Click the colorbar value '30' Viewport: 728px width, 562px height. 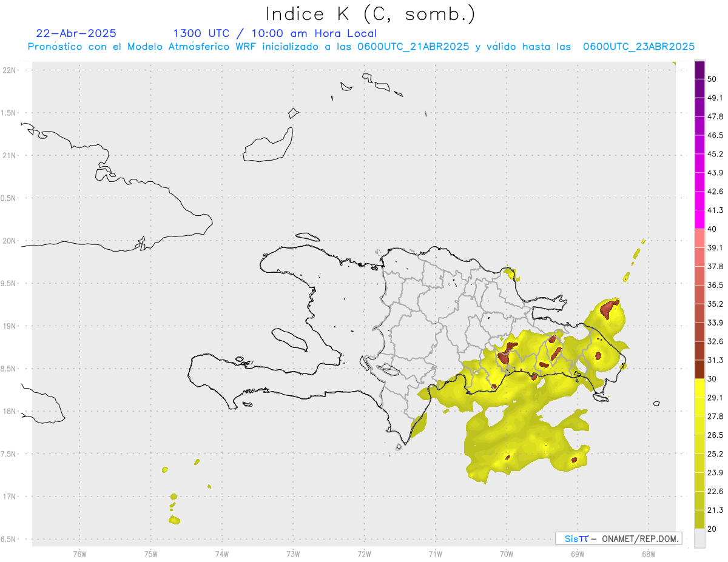[x=712, y=379]
